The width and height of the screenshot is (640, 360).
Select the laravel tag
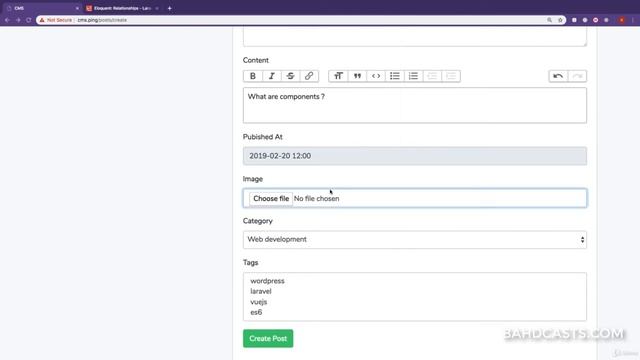[261, 291]
